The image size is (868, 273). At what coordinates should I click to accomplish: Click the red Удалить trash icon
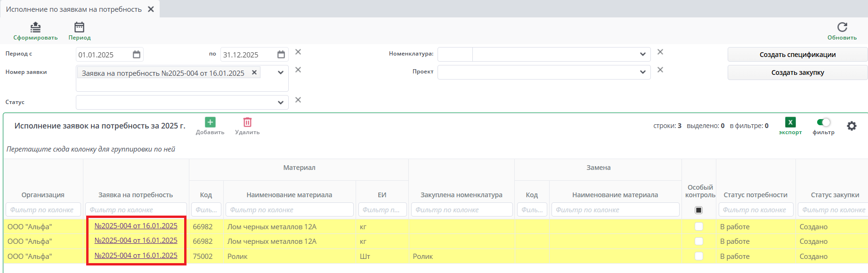[x=247, y=122]
